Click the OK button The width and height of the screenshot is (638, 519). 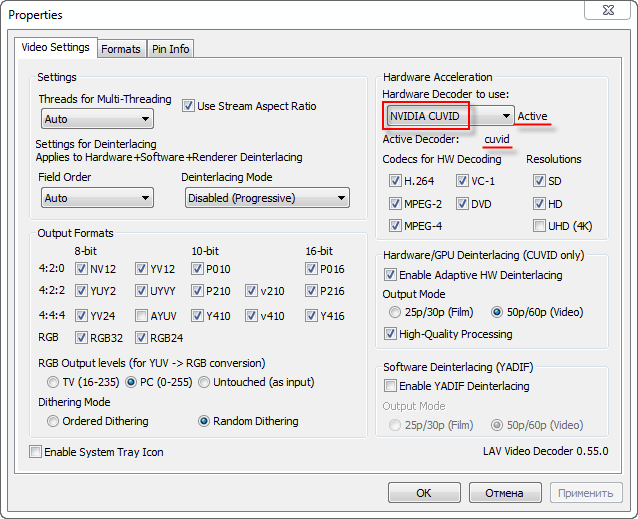tap(424, 493)
